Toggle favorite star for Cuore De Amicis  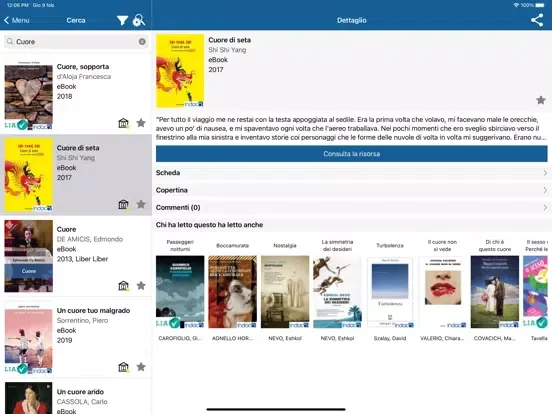click(141, 286)
